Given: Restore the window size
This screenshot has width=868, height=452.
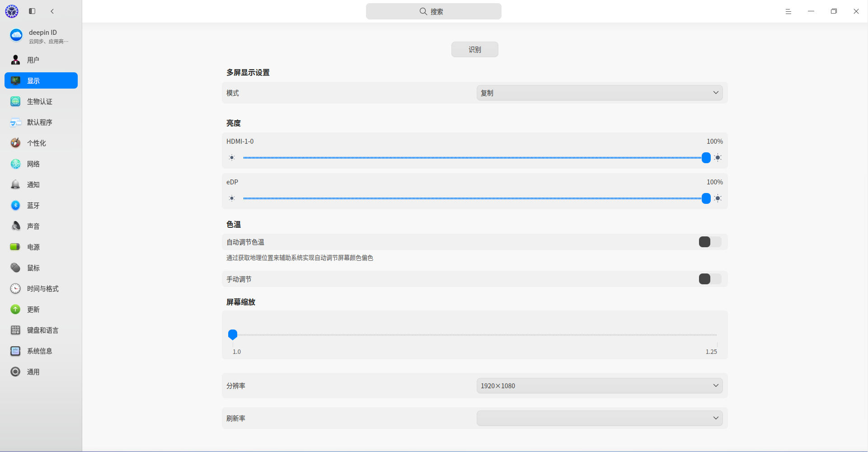Looking at the screenshot, I should tap(834, 11).
